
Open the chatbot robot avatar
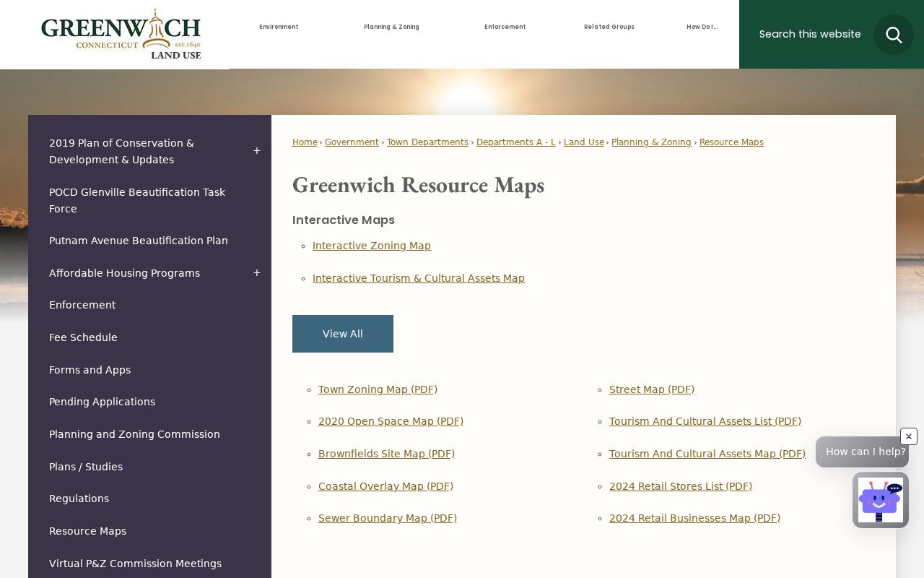(881, 500)
